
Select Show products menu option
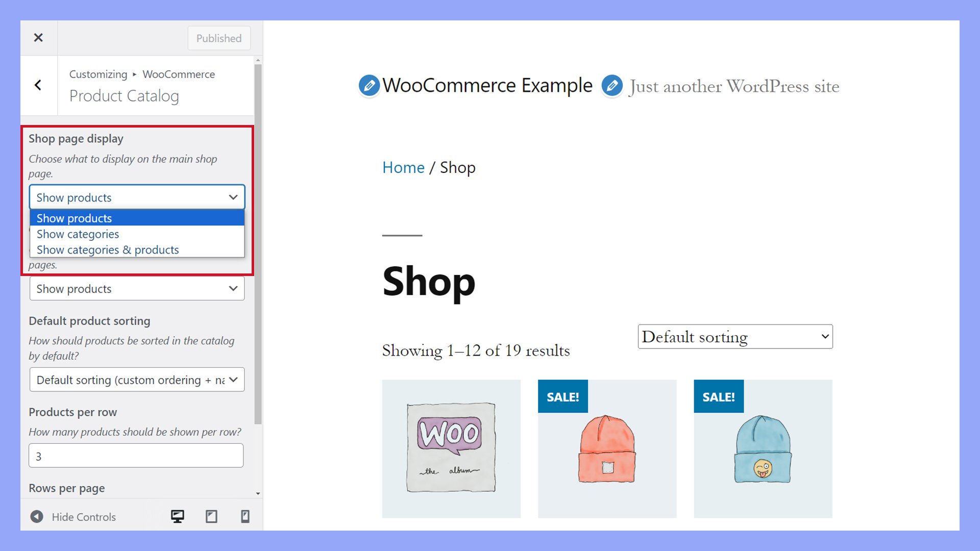click(137, 217)
